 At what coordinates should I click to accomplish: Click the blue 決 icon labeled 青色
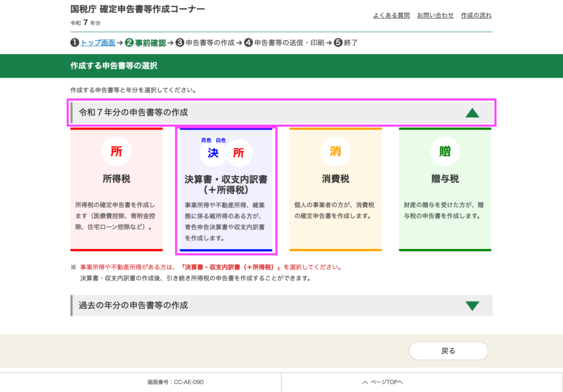(213, 153)
